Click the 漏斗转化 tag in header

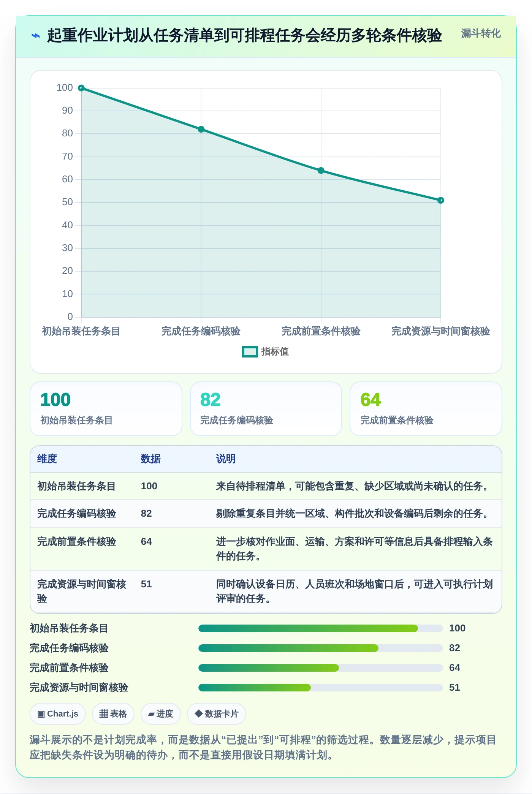coord(481,34)
